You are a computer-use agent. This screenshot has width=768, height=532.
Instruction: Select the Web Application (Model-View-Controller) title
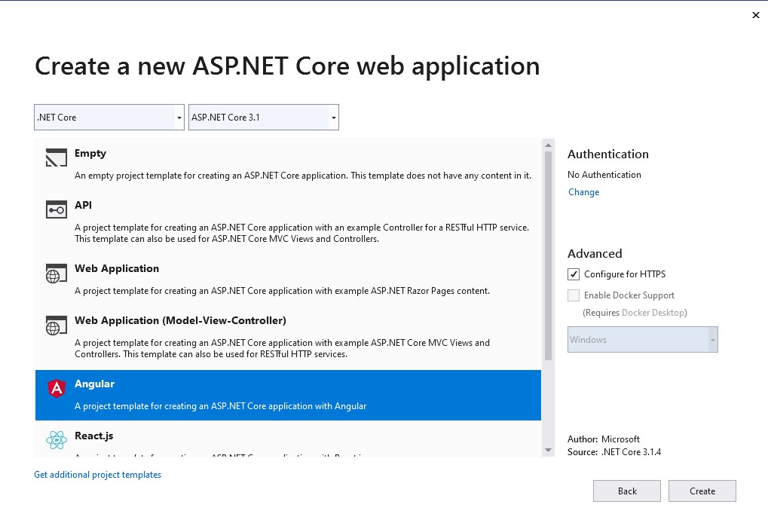tap(180, 321)
